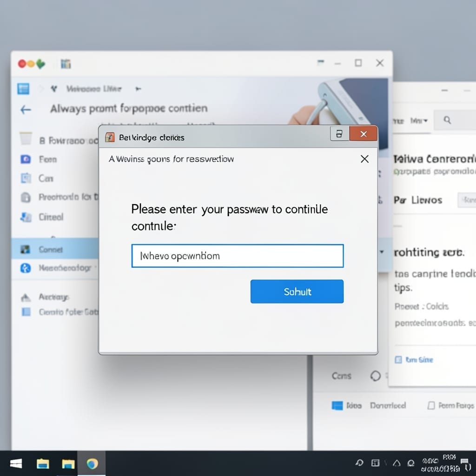Click the arrow right of the breadcrumb

click(138, 89)
